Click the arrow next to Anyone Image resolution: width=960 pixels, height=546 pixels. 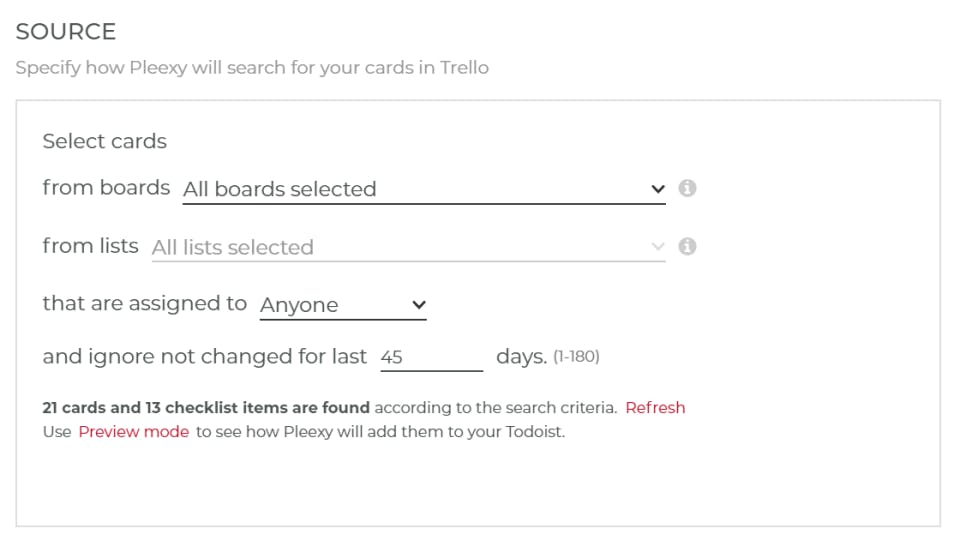(419, 305)
